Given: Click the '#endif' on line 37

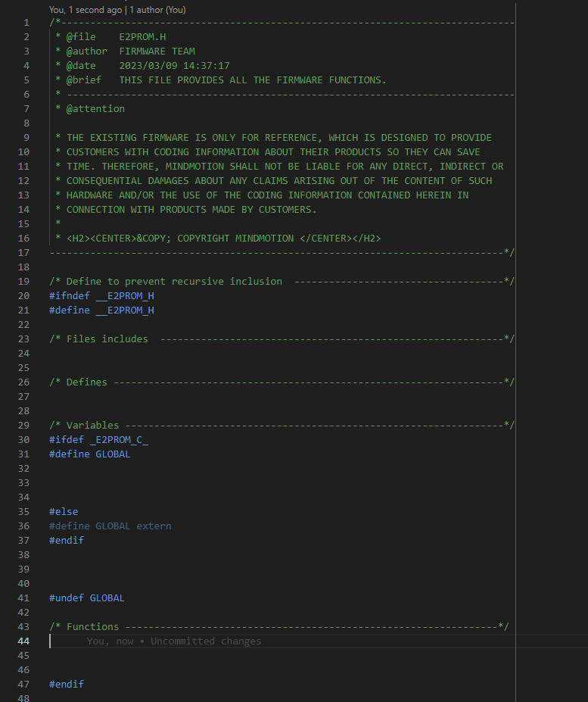Looking at the screenshot, I should coord(67,541).
